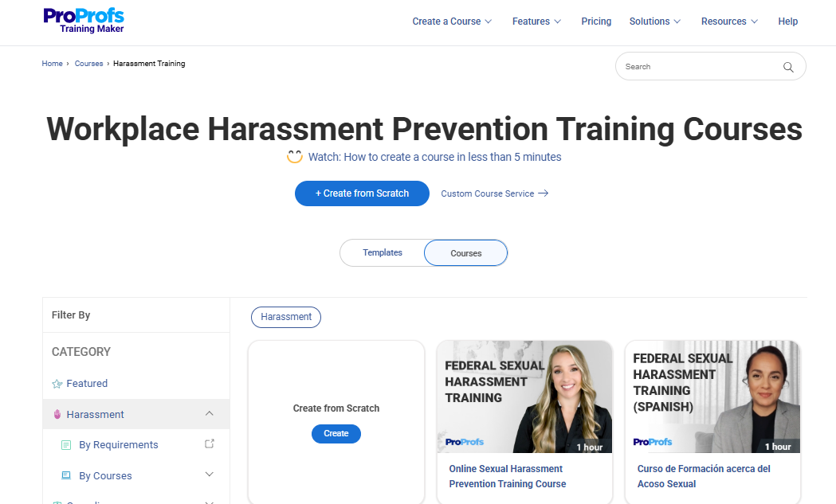
Task: Go to Home breadcrumb link
Action: pos(53,64)
